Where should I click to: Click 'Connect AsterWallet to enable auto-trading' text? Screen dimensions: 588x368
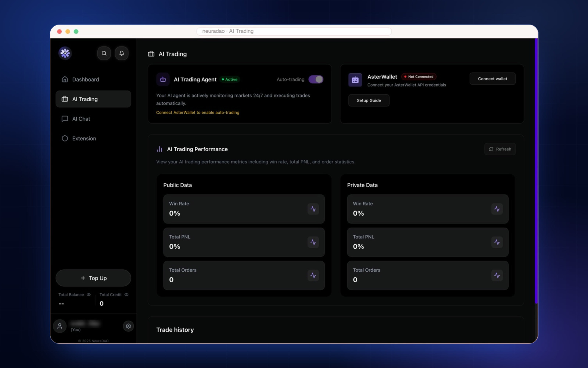[x=198, y=112]
